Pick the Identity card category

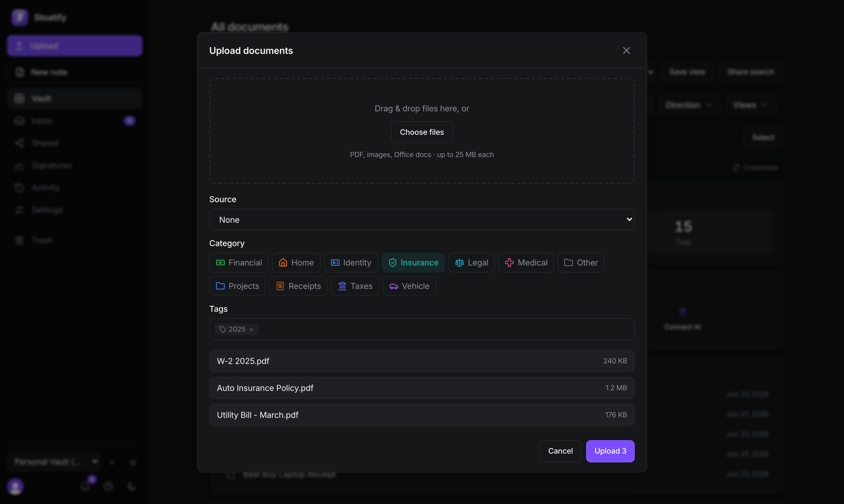tap(351, 263)
